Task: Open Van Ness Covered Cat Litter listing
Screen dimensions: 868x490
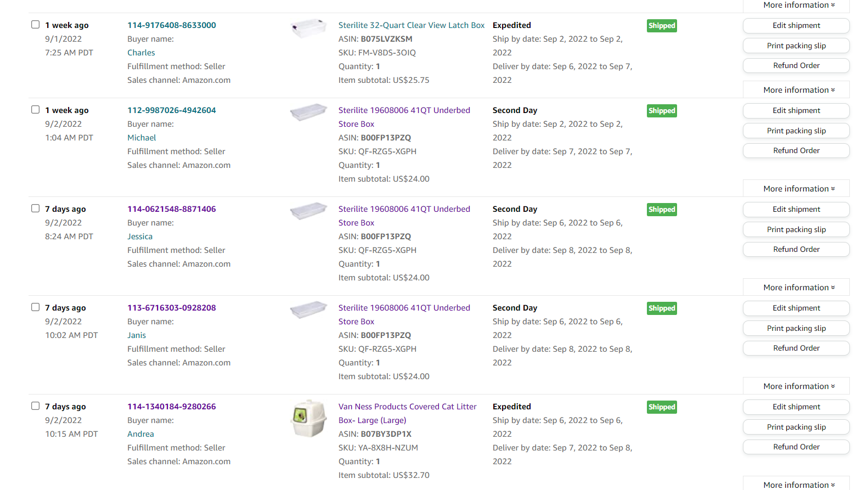Action: pos(407,407)
